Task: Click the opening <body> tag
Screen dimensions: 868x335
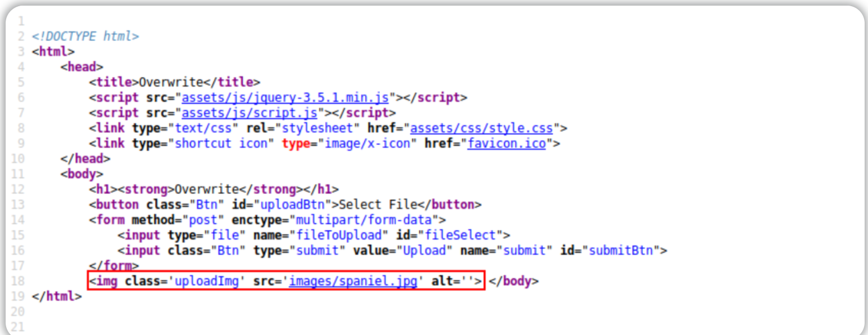Action: (x=82, y=174)
